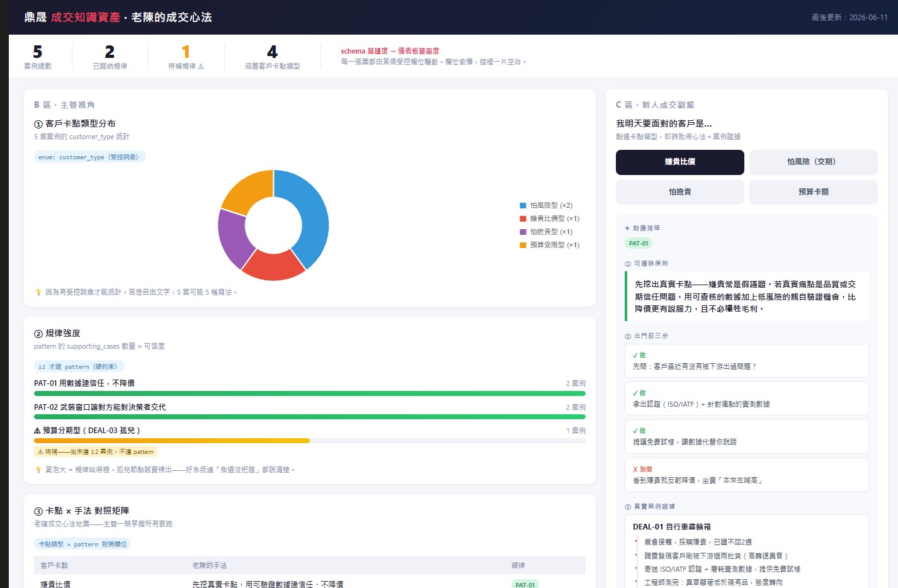Image resolution: width=898 pixels, height=588 pixels.
Task: Select the 怕擔責 customer type button
Action: coord(679,192)
